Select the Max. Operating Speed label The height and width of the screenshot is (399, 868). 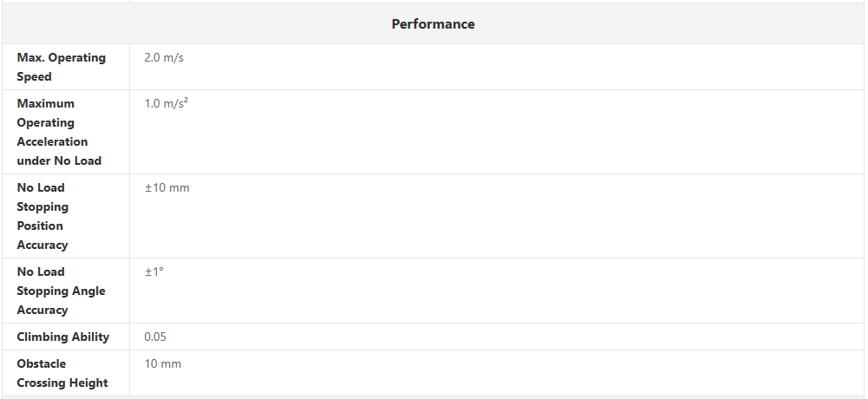point(61,67)
